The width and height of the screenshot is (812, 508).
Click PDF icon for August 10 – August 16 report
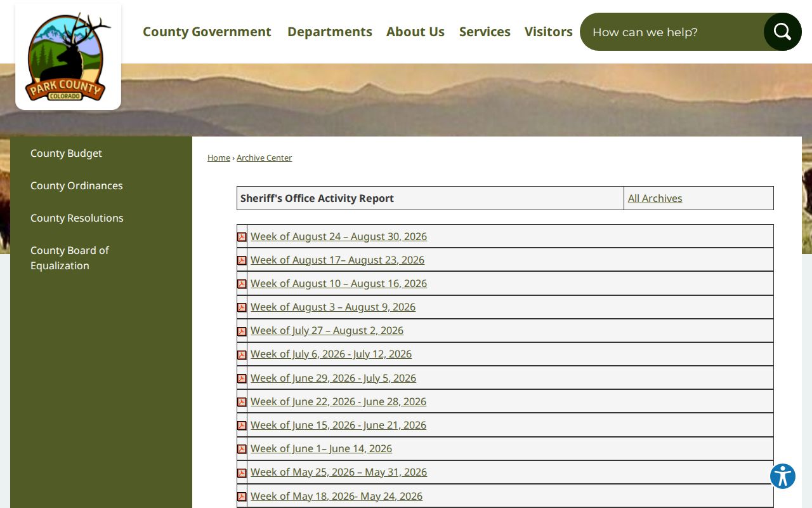[x=242, y=284]
